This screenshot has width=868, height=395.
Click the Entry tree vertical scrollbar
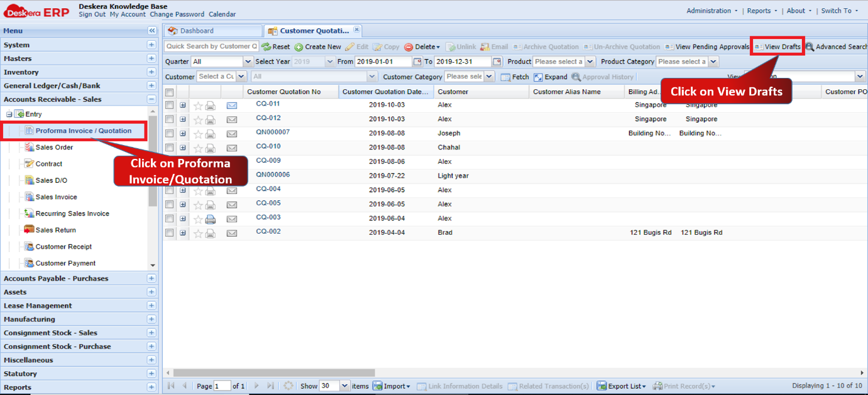(x=153, y=162)
